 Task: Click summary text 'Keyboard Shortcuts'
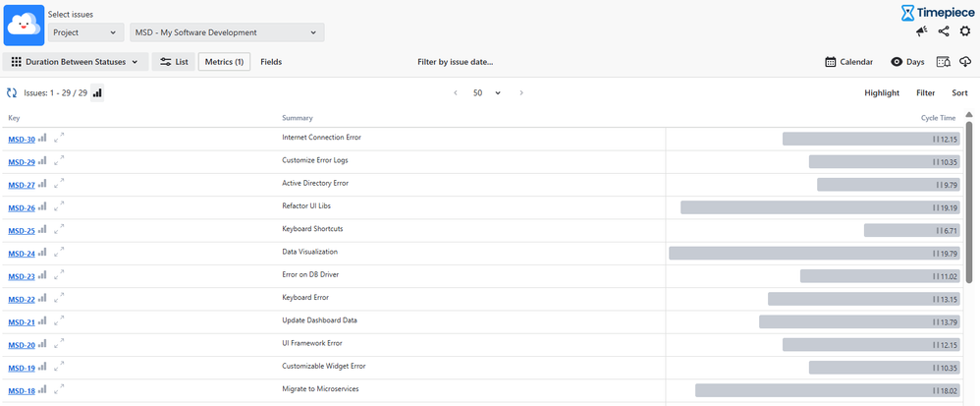[x=312, y=228]
